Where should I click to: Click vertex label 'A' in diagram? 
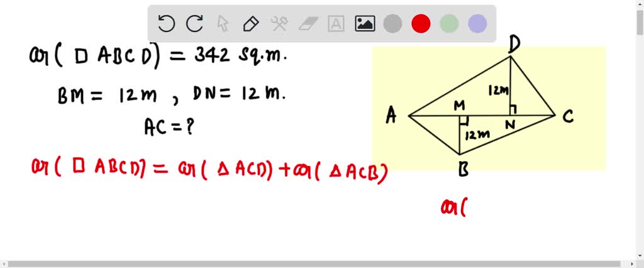[x=391, y=116]
